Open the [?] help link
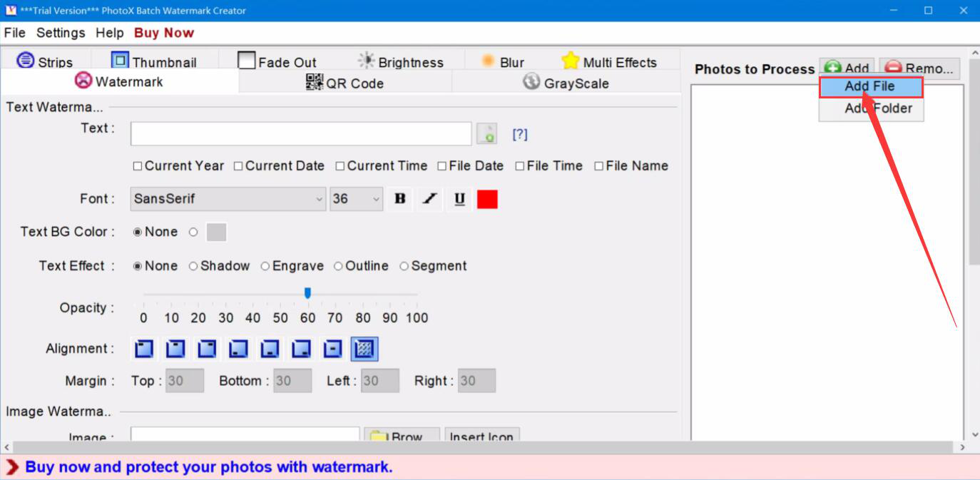 520,134
